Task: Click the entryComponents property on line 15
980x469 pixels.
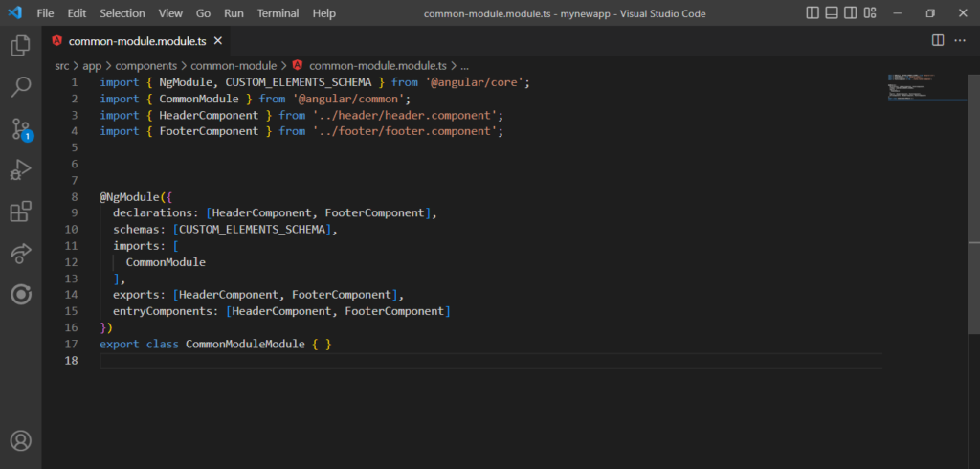Action: tap(163, 311)
